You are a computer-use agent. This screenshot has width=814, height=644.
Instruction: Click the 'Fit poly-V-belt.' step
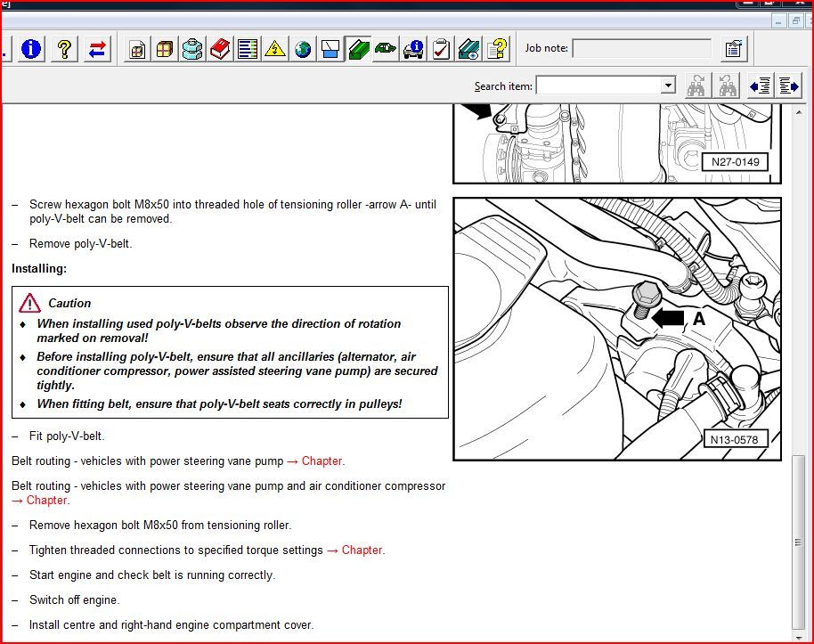[x=67, y=436]
